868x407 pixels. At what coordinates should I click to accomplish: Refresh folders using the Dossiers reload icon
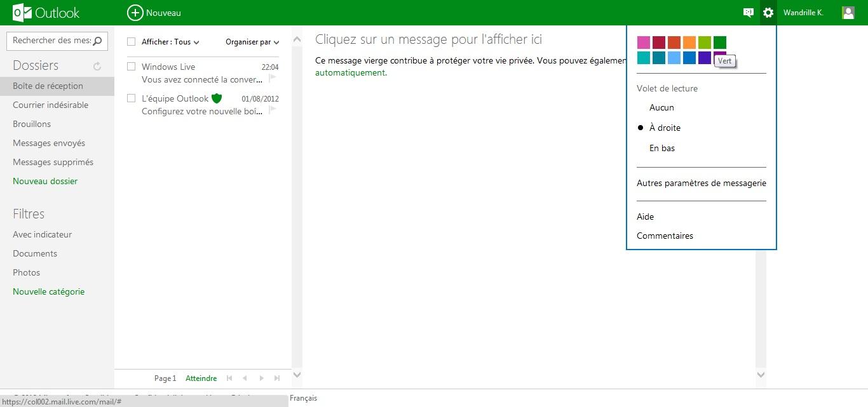(x=97, y=66)
